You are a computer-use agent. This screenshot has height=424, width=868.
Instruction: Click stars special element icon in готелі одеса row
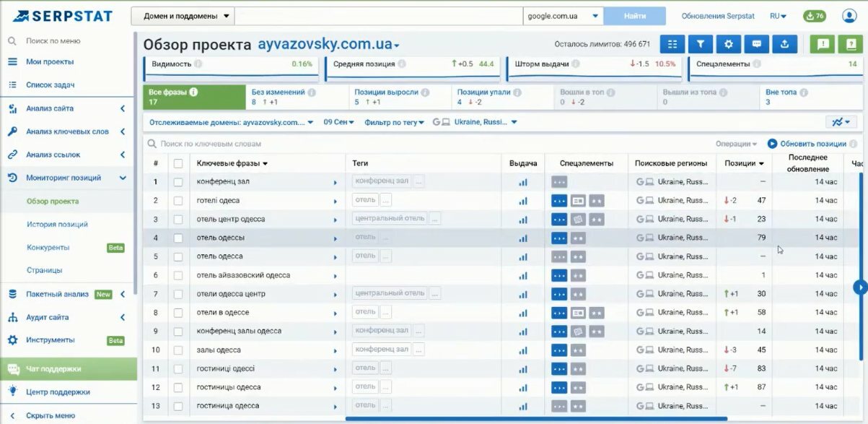pos(596,201)
